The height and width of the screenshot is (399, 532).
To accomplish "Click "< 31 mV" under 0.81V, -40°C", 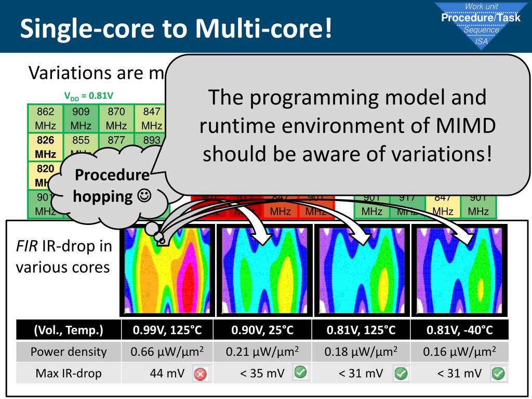I will coord(459,373).
